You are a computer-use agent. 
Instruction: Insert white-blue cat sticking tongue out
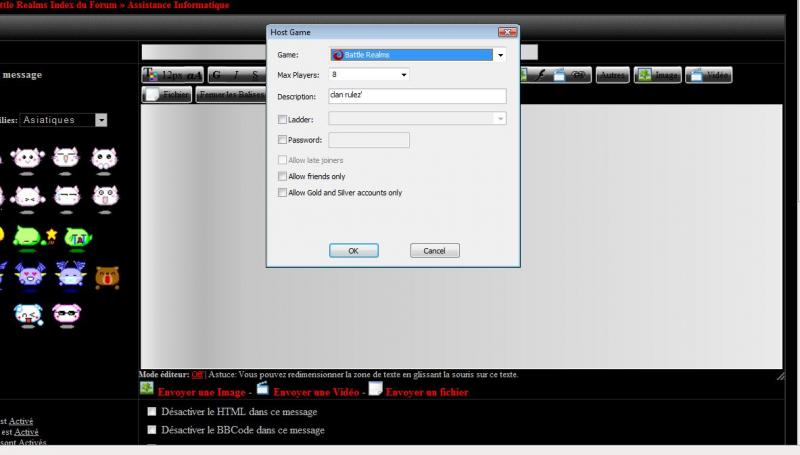coord(28,315)
